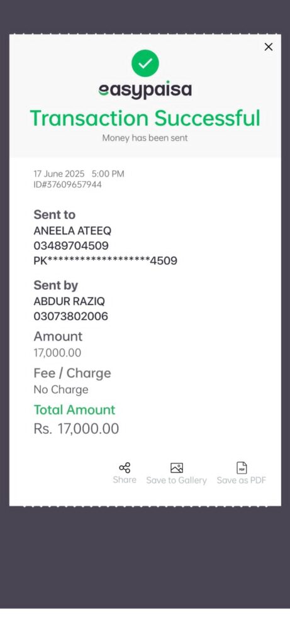Click the masked PK account number
This screenshot has height=644, width=290.
point(105,260)
